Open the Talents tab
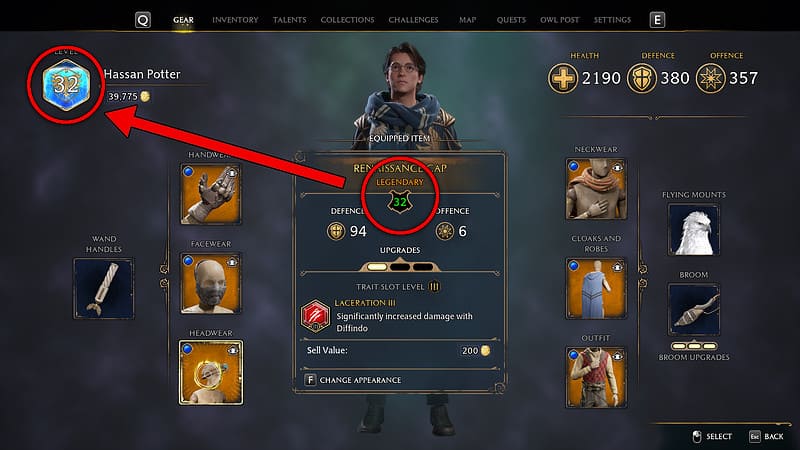Viewport: 800px width, 450px height. [289, 20]
